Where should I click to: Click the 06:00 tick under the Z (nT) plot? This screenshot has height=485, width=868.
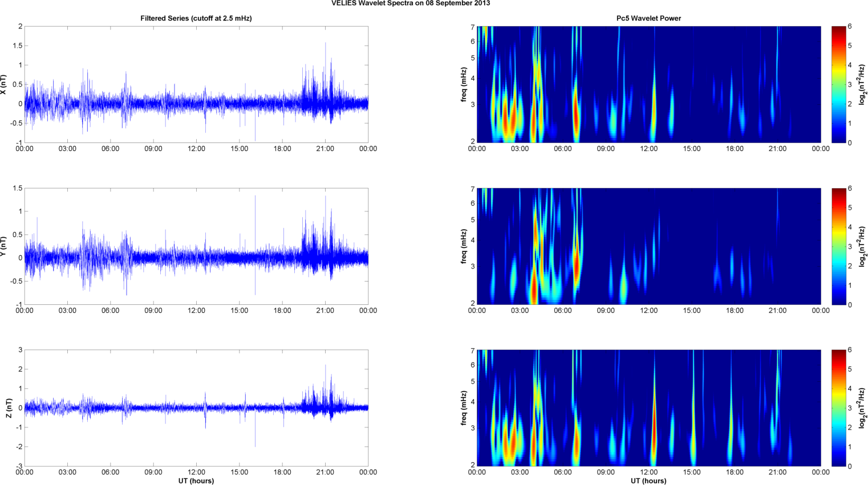pyautogui.click(x=110, y=472)
